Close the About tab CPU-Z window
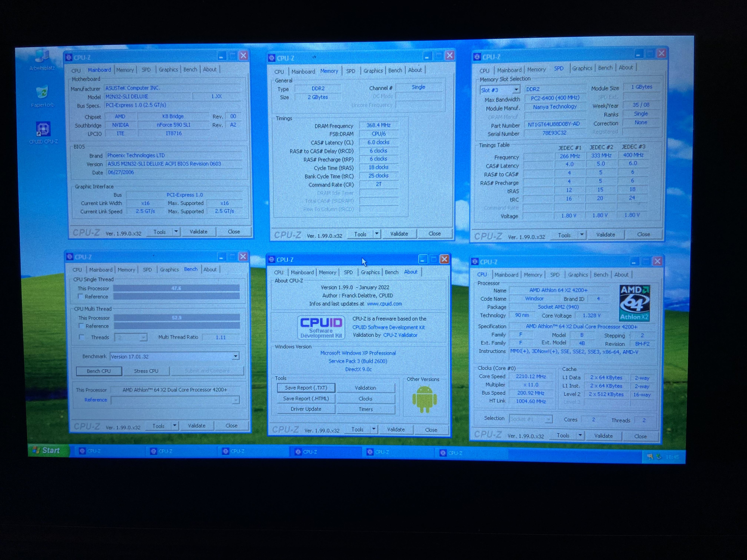 444,259
